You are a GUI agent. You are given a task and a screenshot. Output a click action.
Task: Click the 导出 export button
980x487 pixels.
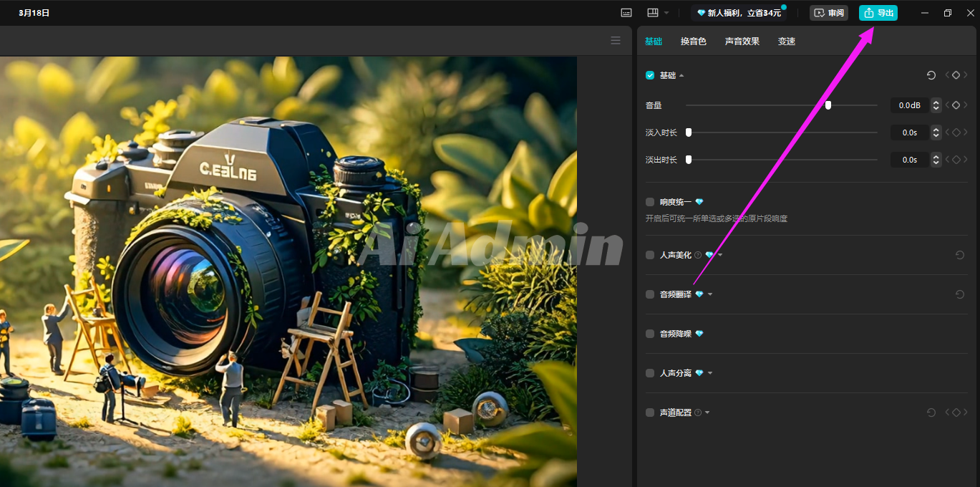878,13
